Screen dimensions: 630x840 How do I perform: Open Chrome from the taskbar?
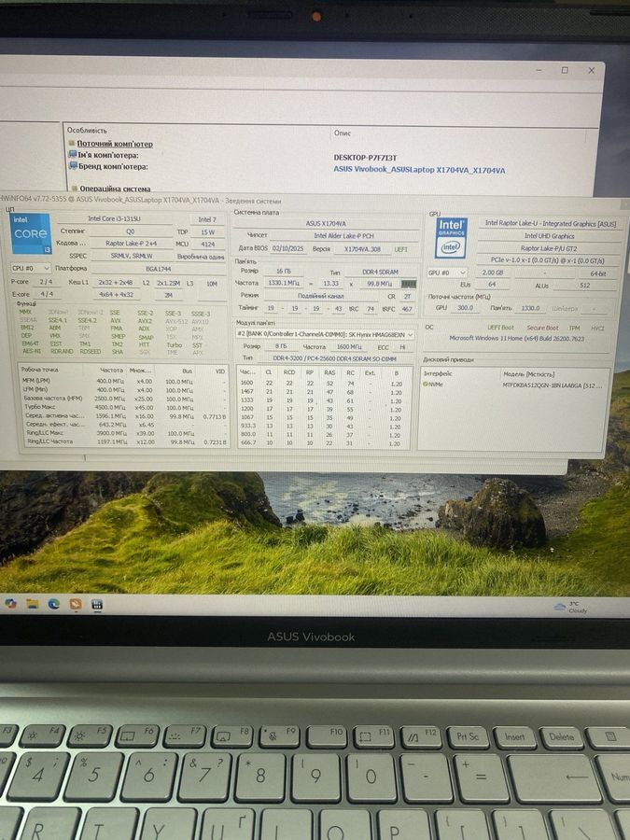[x=10, y=604]
